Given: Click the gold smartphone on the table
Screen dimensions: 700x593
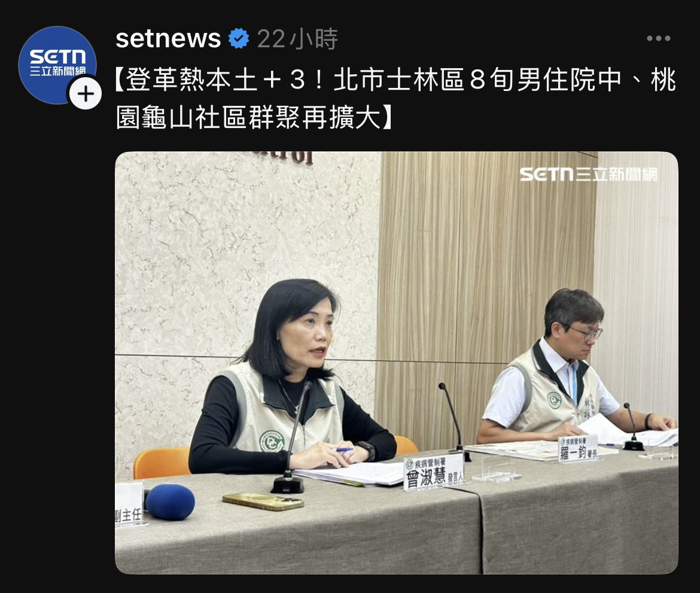Looking at the screenshot, I should (263, 501).
